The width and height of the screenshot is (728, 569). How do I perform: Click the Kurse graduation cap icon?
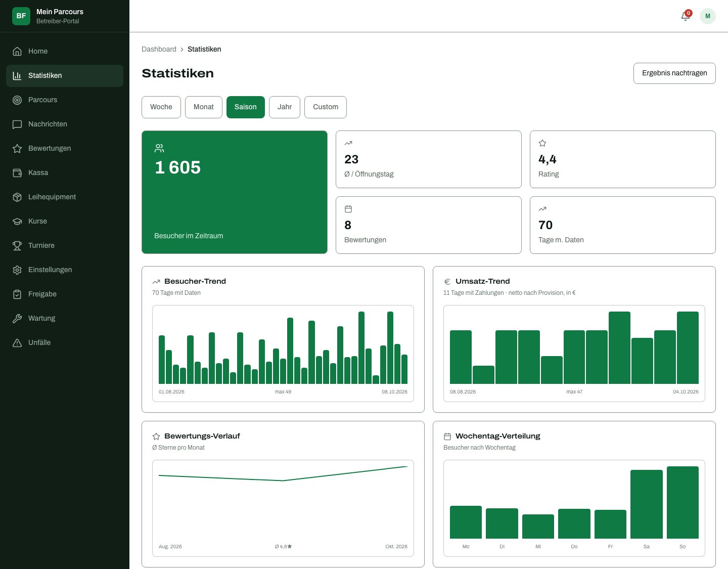point(17,221)
